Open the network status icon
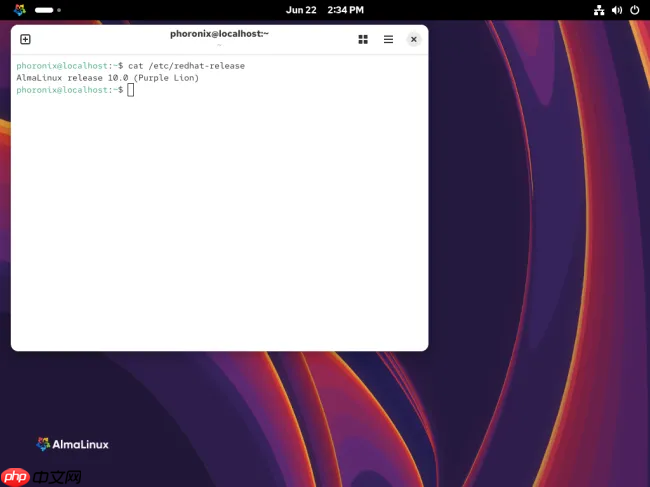The image size is (650, 487). tap(599, 10)
